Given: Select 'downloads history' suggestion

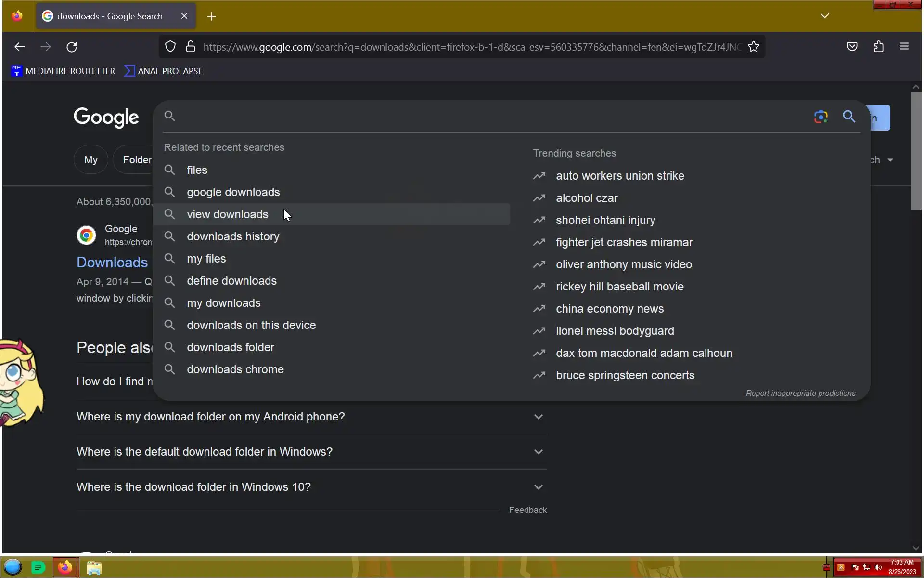Looking at the screenshot, I should (x=233, y=236).
